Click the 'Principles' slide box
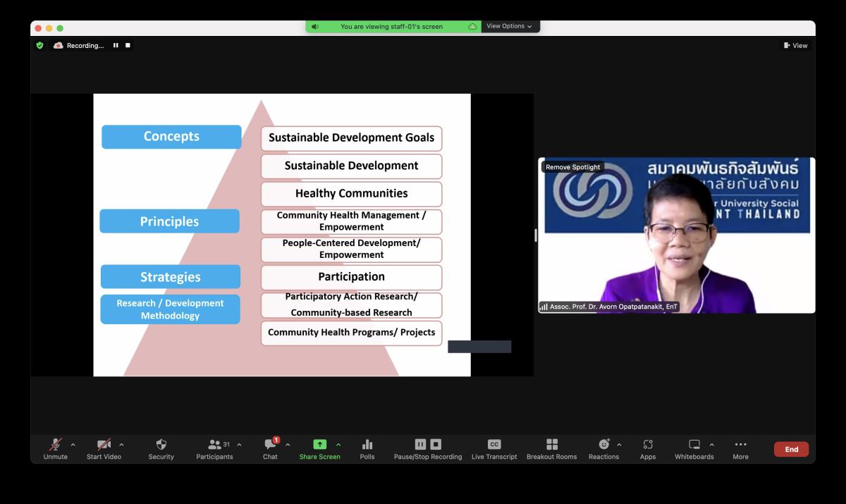 (169, 221)
